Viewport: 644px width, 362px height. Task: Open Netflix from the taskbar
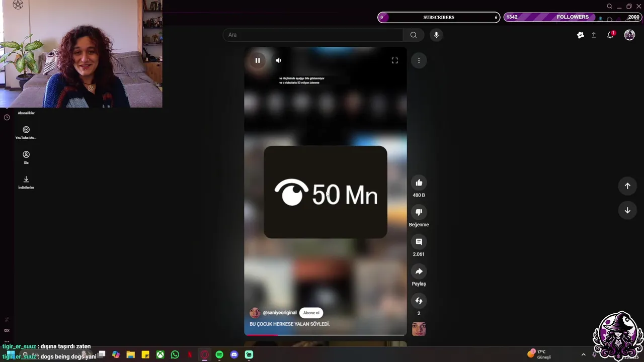point(190,355)
